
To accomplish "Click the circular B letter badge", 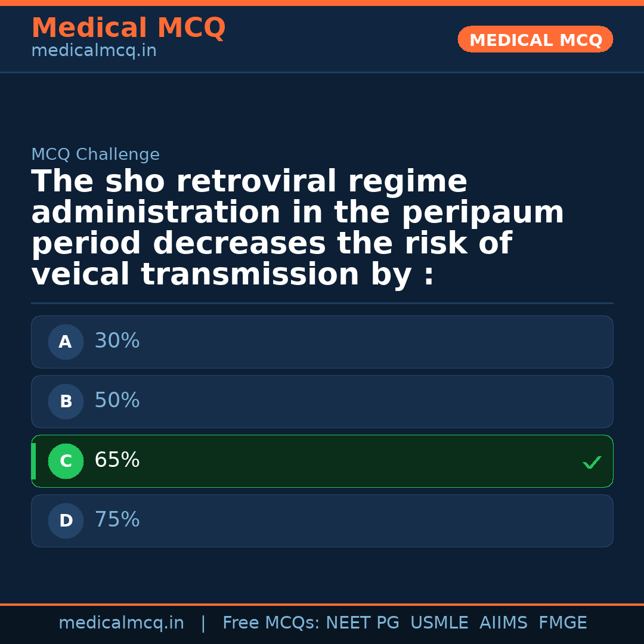I will [66, 402].
